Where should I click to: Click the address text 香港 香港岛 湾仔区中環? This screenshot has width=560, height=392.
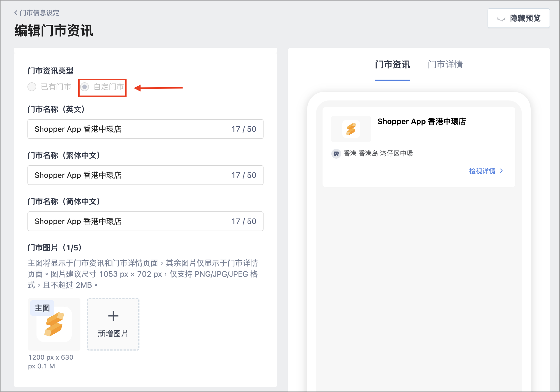378,153
